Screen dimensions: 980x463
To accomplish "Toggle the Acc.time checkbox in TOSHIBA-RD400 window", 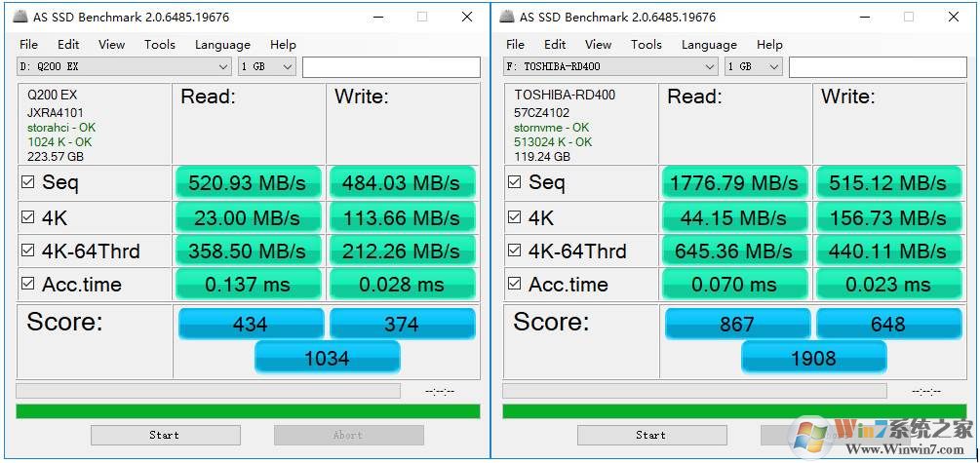I will pos(514,284).
